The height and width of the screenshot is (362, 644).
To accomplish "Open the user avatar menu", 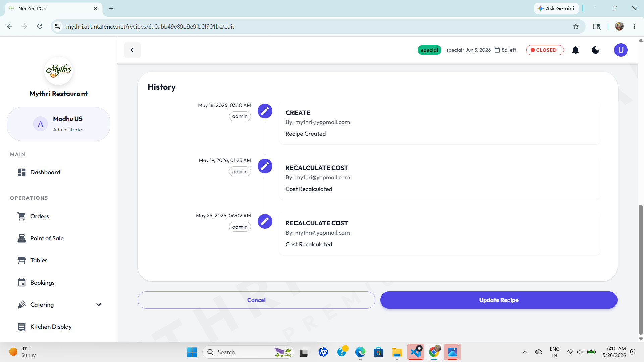I will 621,50.
